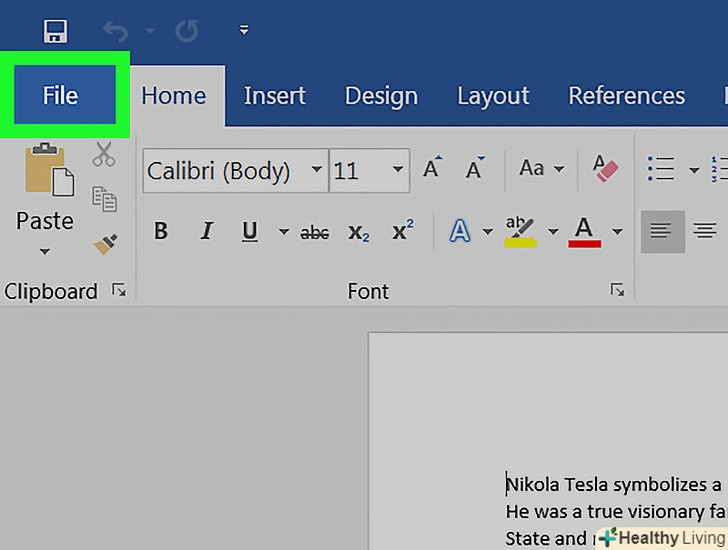Viewport: 728px width, 550px height.
Task: Open the Font dialog launcher
Action: pyautogui.click(x=617, y=290)
